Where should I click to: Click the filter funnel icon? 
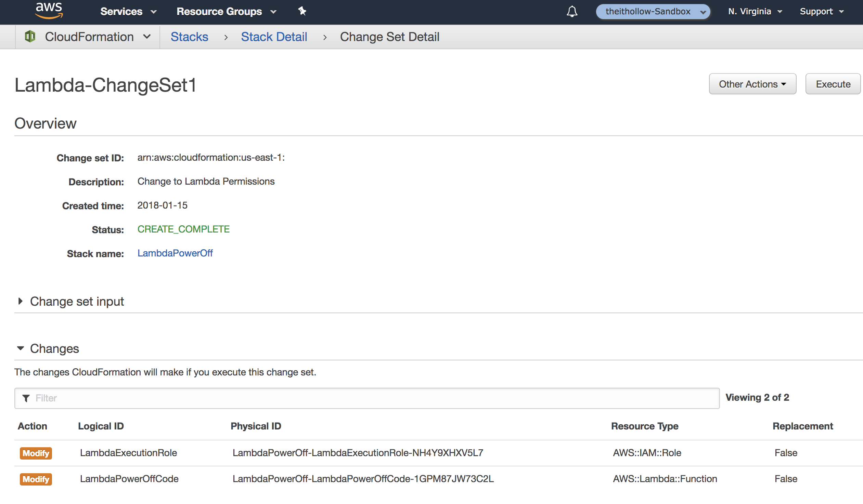26,398
